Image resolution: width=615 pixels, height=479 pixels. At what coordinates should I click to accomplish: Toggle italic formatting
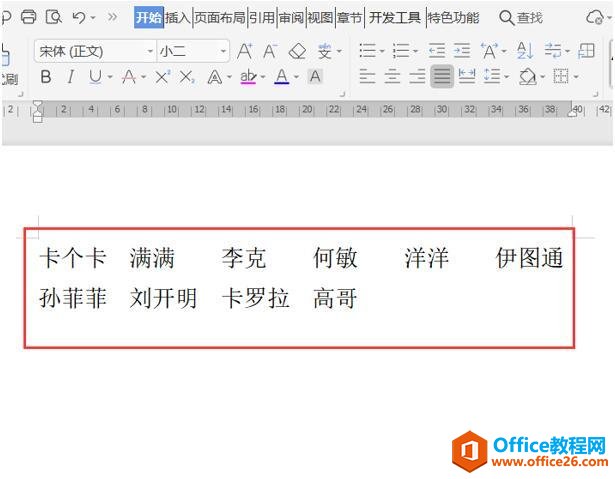point(71,77)
